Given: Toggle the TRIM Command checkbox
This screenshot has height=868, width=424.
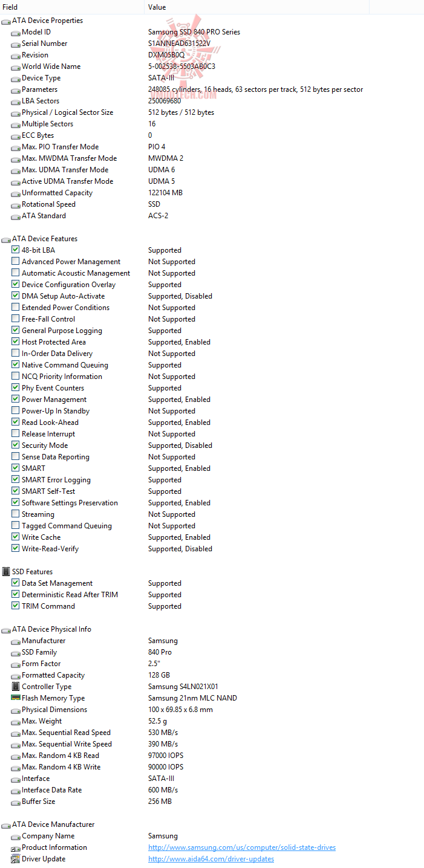Looking at the screenshot, I should pos(16,606).
